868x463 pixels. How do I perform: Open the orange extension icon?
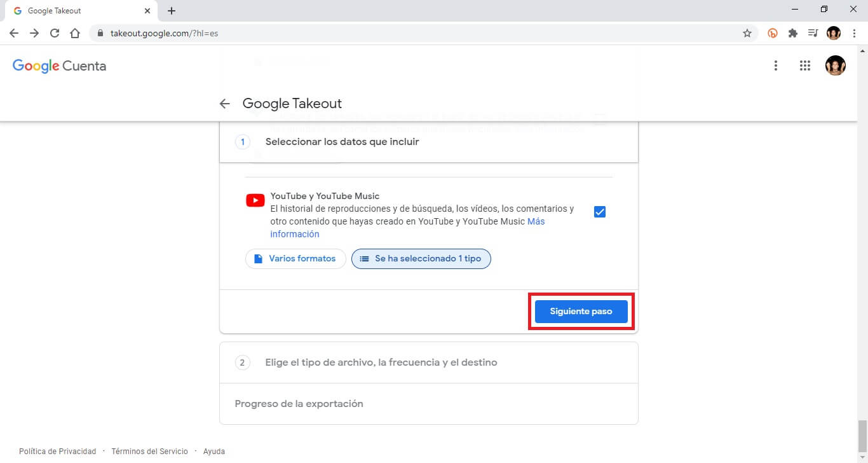click(x=773, y=33)
